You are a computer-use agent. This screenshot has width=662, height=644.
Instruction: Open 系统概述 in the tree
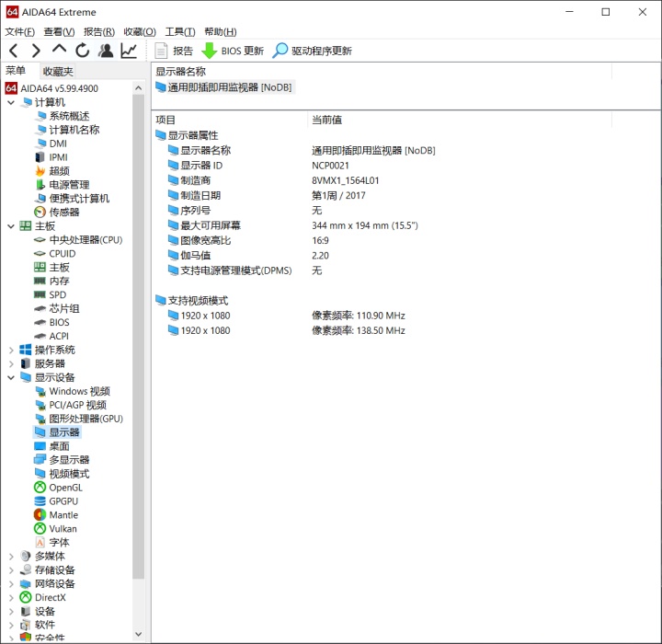[x=63, y=116]
